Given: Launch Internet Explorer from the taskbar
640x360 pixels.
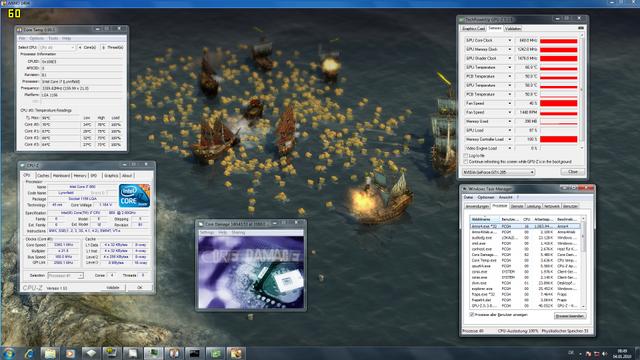Looking at the screenshot, I should click(x=29, y=353).
